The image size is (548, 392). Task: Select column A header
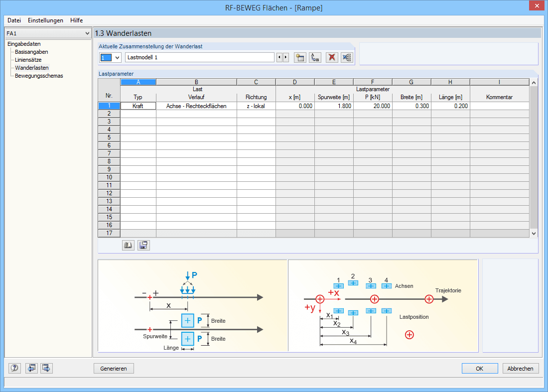click(138, 82)
